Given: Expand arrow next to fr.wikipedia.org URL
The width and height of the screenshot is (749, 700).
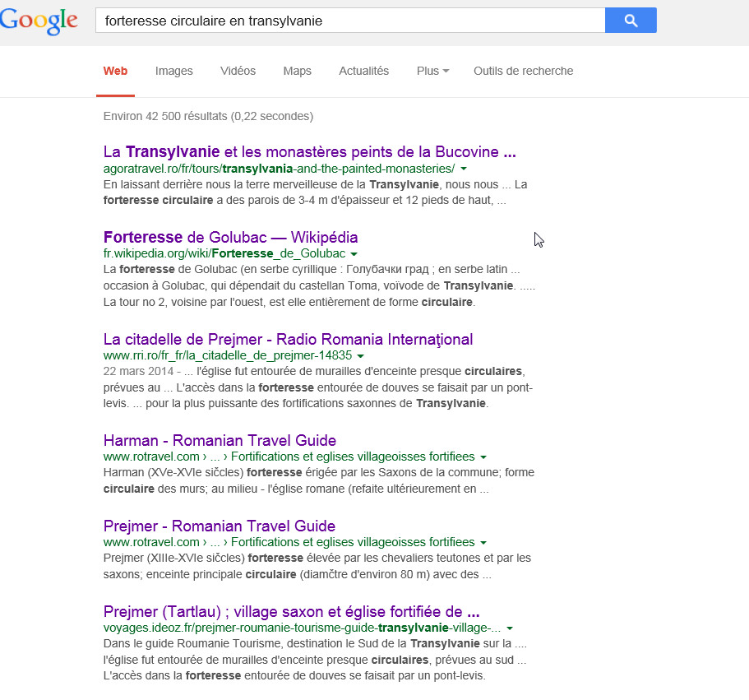Looking at the screenshot, I should pyautogui.click(x=354, y=254).
